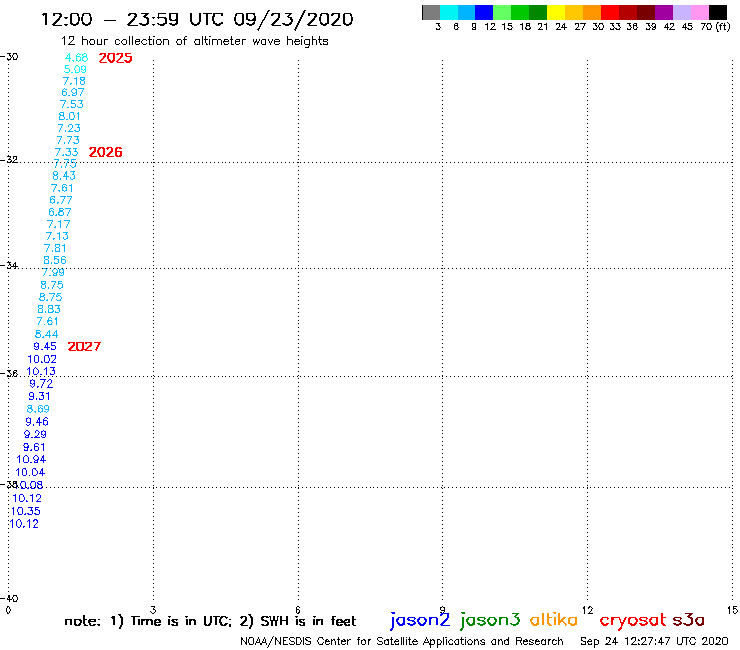Click the '70 (ft)' legend label
Image resolution: width=740 pixels, height=650 pixels.
(715, 26)
